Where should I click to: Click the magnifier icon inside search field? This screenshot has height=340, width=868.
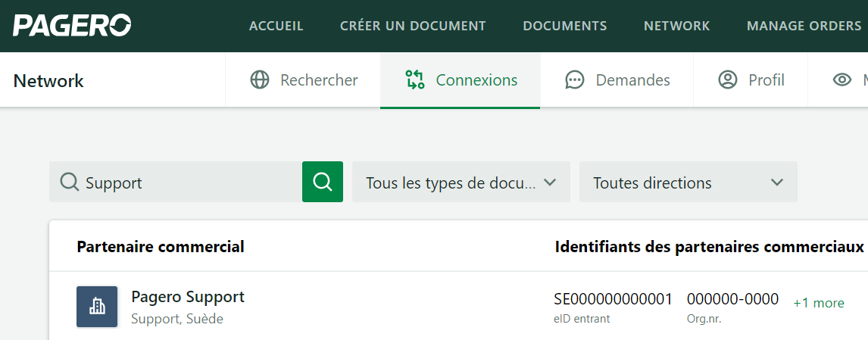70,182
